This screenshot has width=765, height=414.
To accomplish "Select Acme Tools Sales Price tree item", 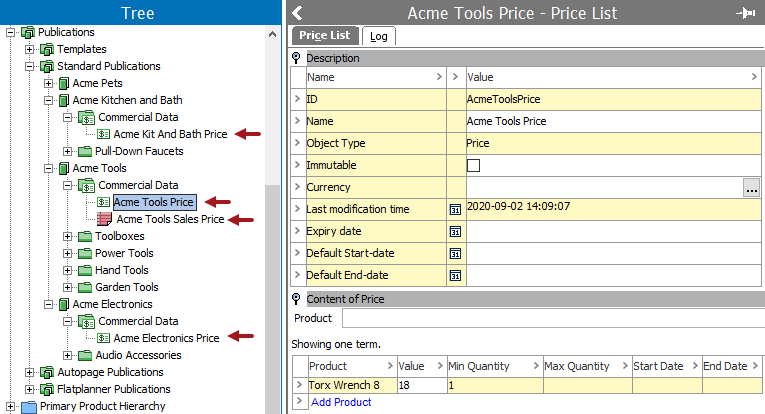I will [170, 219].
